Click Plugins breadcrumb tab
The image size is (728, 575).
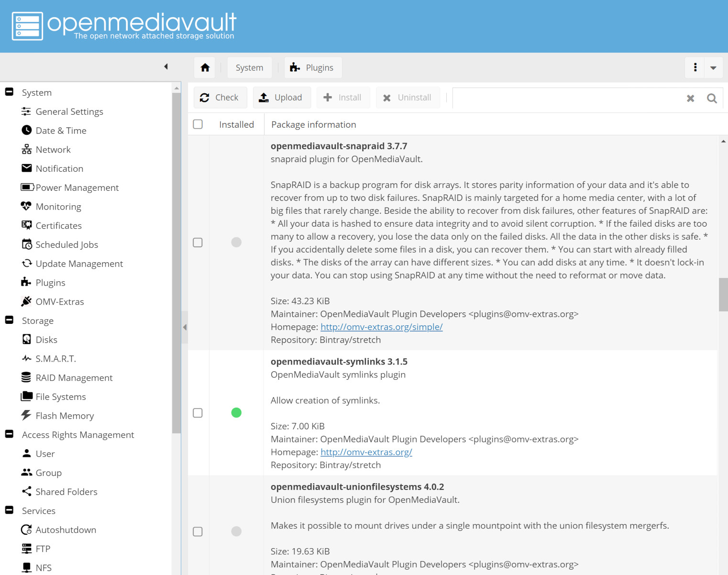[x=312, y=67]
